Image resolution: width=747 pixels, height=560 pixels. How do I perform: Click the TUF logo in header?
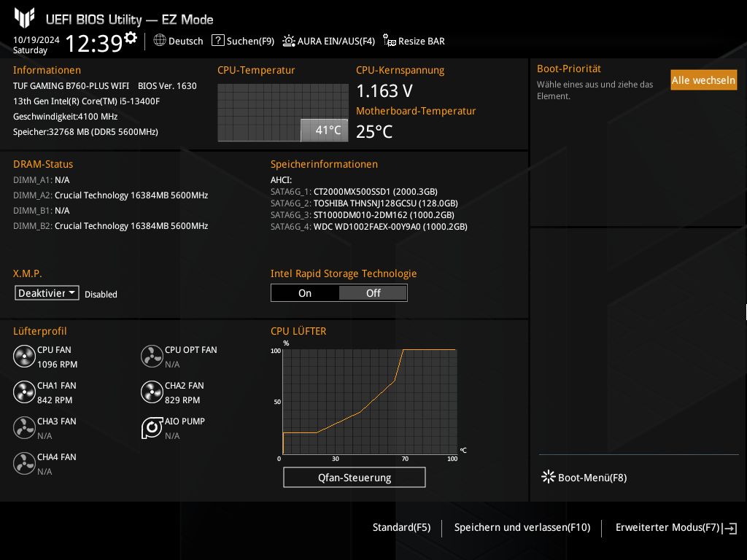pos(24,18)
